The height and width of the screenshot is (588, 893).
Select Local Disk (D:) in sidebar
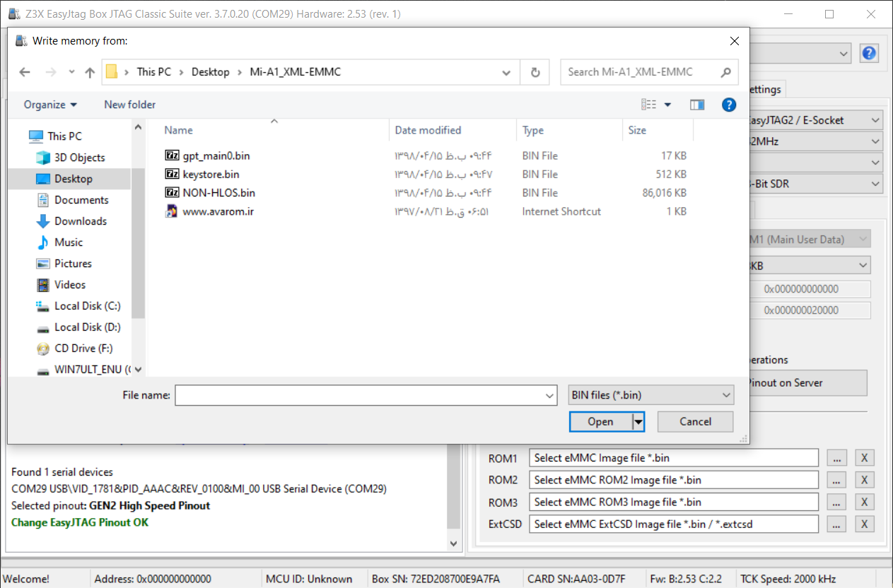[x=87, y=327]
